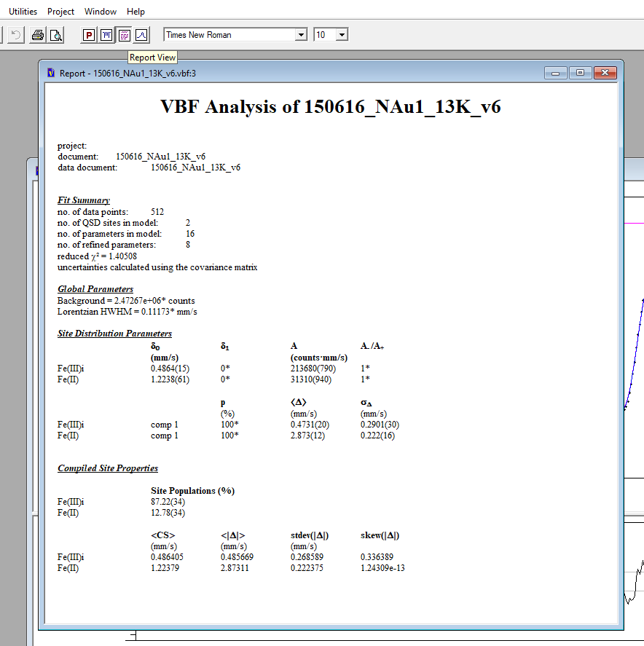Expand the font size 10 dropdown

(x=342, y=35)
